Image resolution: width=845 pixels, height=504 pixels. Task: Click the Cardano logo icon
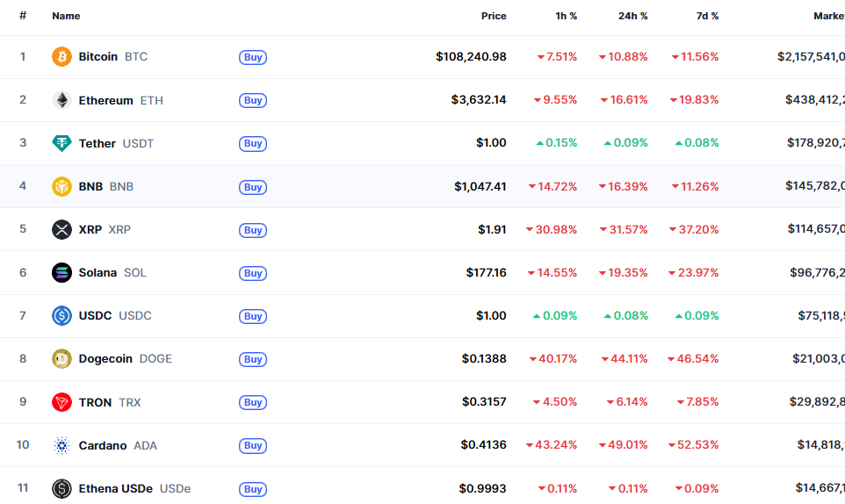(x=61, y=445)
